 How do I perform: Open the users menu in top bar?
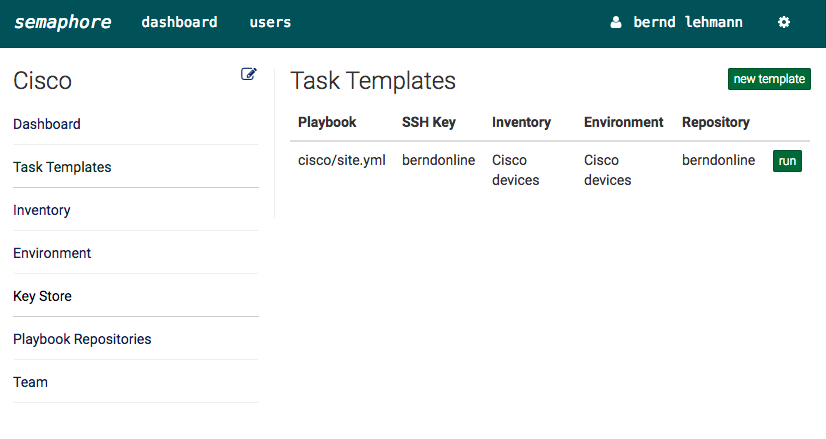click(270, 22)
